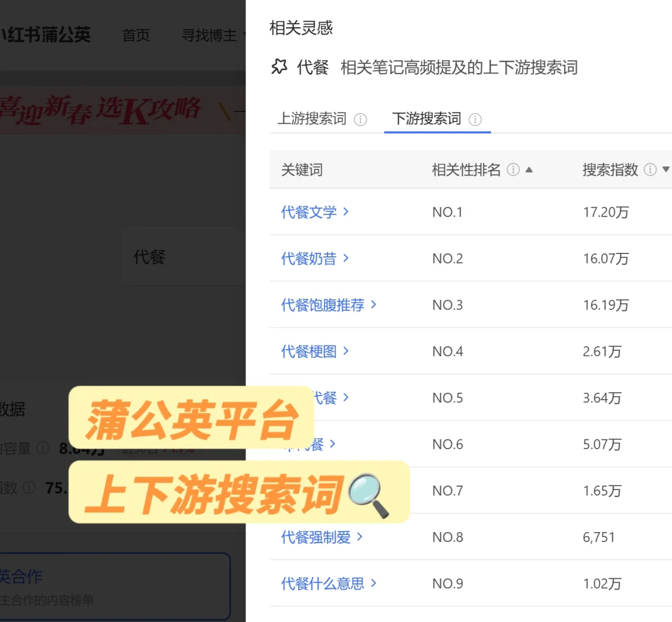
Task: Click the 1.65万 search index value
Action: pyautogui.click(x=602, y=491)
